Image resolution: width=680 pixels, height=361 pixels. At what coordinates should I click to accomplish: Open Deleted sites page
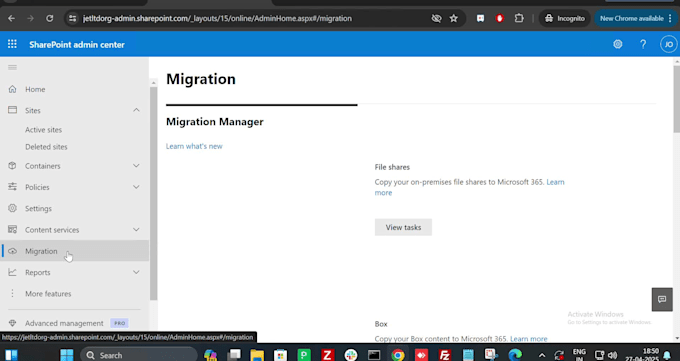(46, 147)
